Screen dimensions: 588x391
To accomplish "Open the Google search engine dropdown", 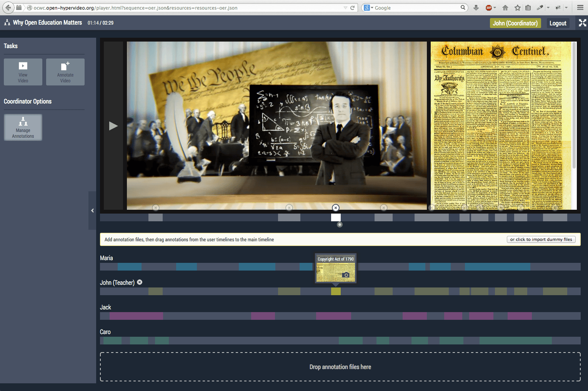I will [x=369, y=8].
